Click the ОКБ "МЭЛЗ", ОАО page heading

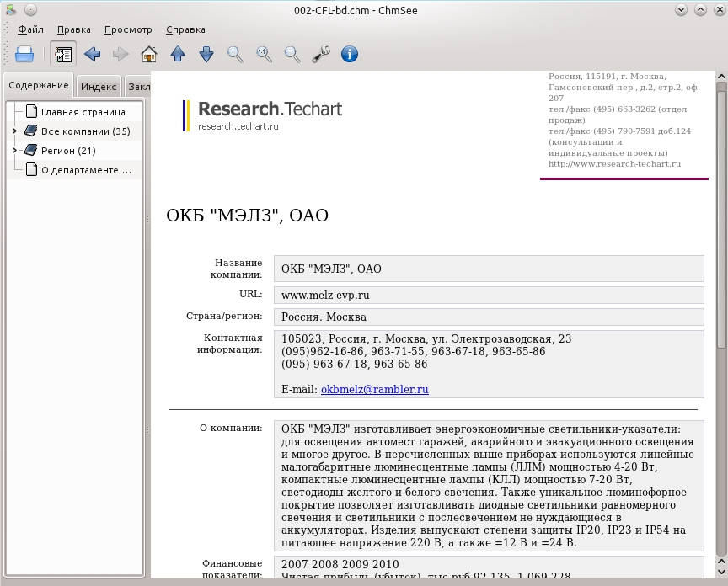[x=247, y=216]
